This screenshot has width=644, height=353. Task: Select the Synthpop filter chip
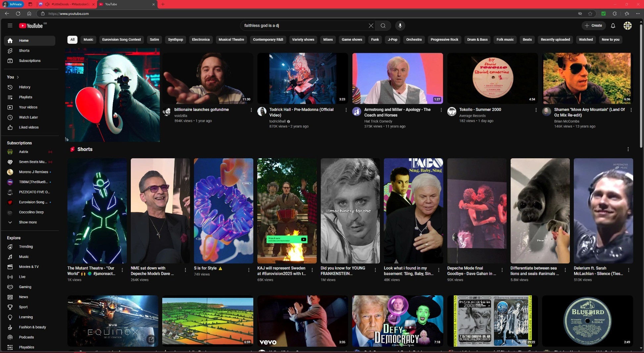tap(175, 39)
